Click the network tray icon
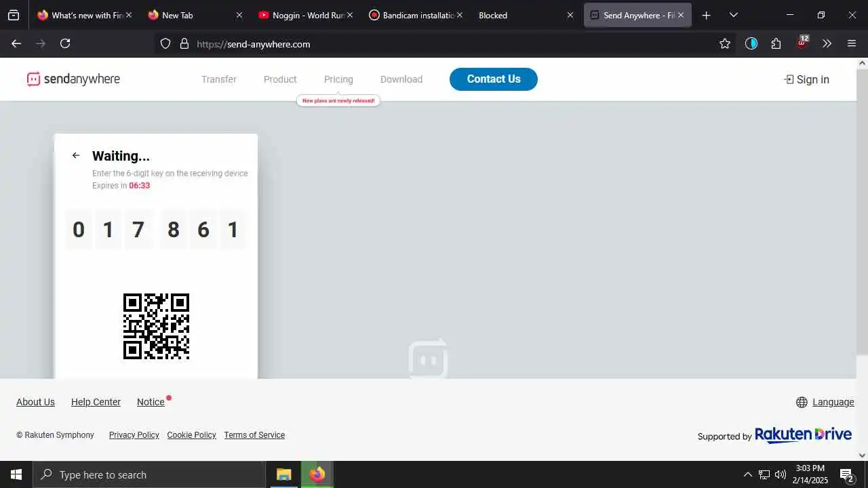 764,474
